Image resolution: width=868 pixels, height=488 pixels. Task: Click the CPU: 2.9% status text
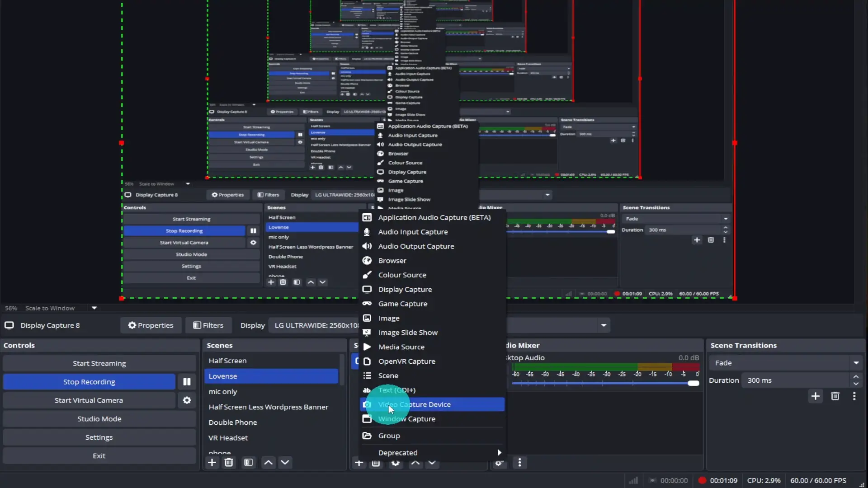pyautogui.click(x=764, y=480)
